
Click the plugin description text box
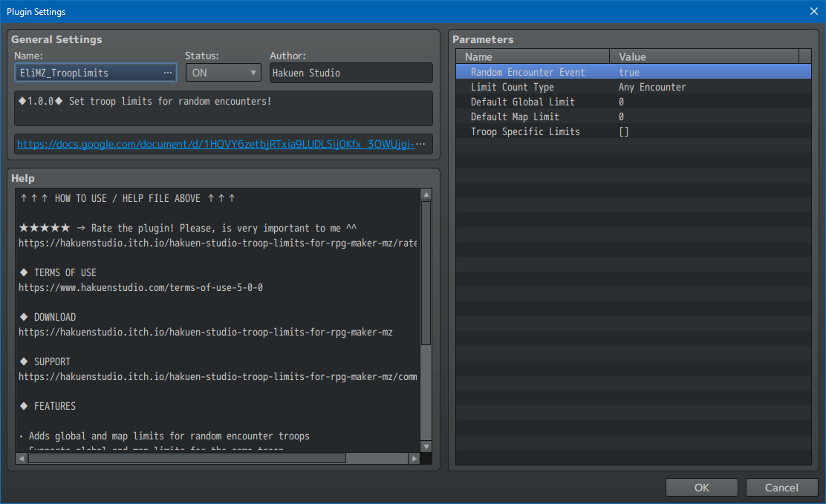click(x=224, y=108)
